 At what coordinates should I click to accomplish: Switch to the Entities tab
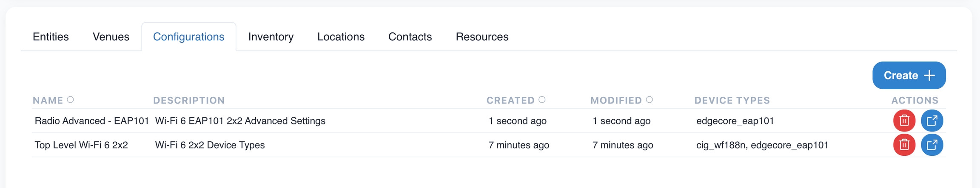[x=51, y=37]
